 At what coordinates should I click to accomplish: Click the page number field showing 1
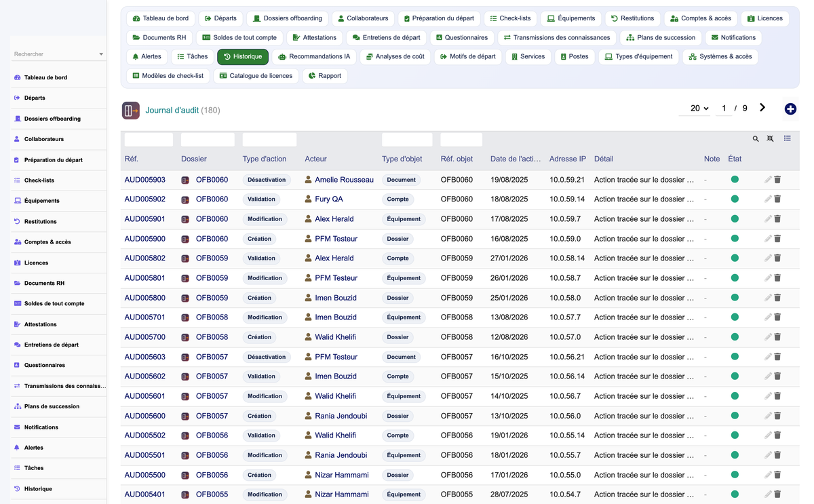pyautogui.click(x=724, y=109)
